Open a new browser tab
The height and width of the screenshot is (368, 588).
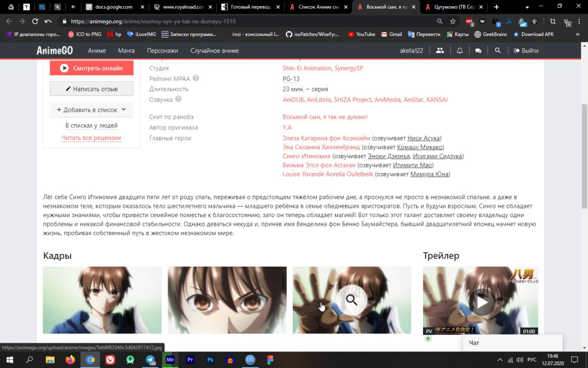click(x=497, y=7)
